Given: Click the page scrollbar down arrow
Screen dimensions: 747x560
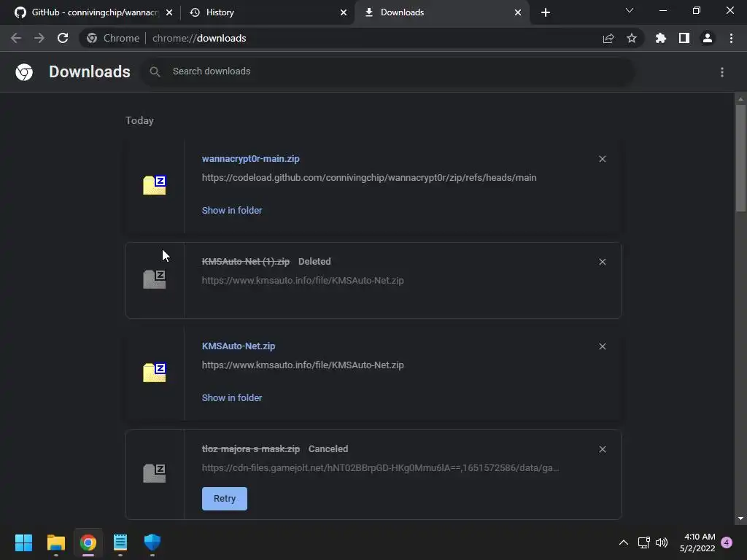Looking at the screenshot, I should point(740,518).
